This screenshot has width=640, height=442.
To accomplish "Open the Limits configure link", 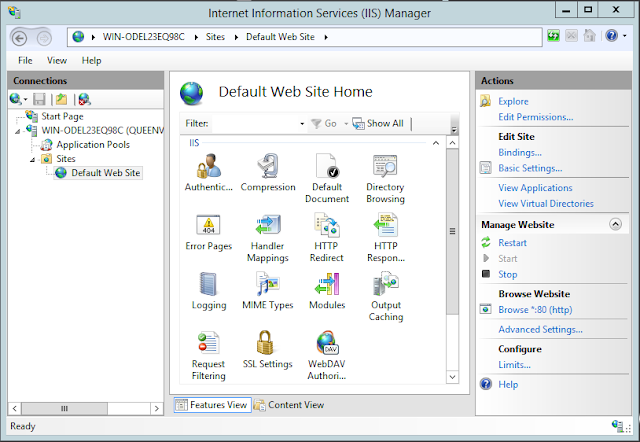I will pos(514,365).
